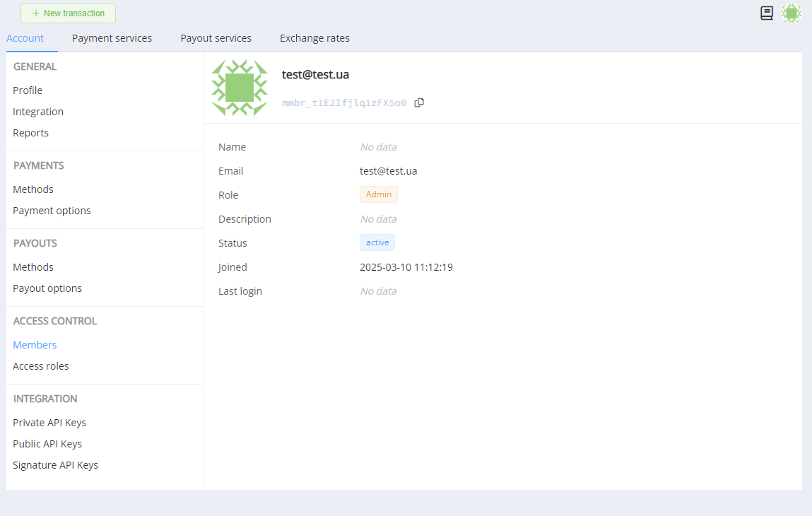Click the New transaction button

[x=68, y=13]
